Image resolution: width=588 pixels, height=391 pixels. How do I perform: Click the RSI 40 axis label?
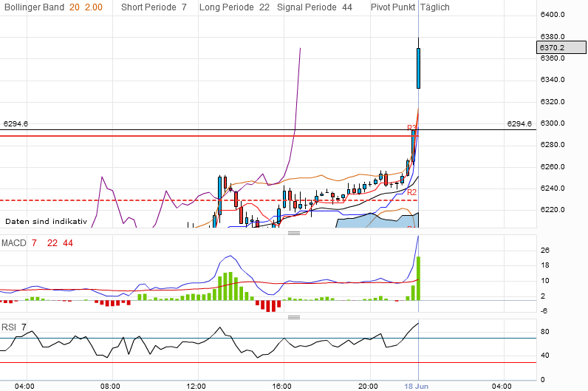tap(545, 356)
